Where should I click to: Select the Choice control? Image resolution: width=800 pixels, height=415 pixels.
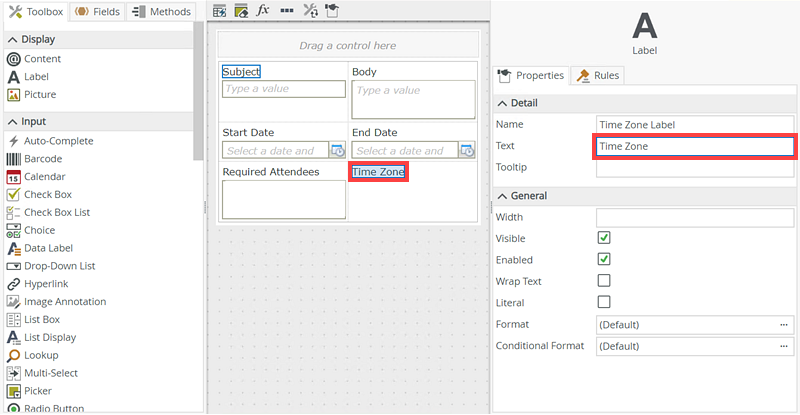point(31,230)
